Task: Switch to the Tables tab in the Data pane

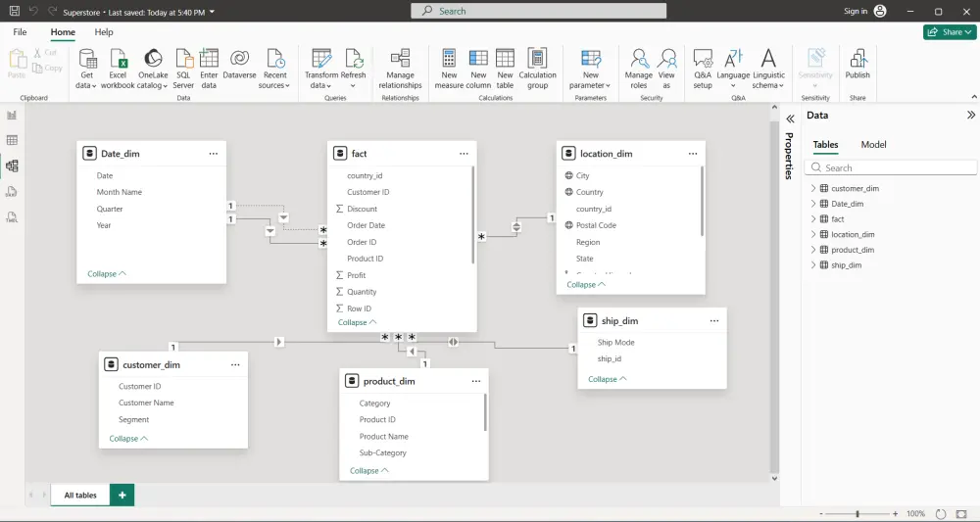Action: [x=825, y=144]
